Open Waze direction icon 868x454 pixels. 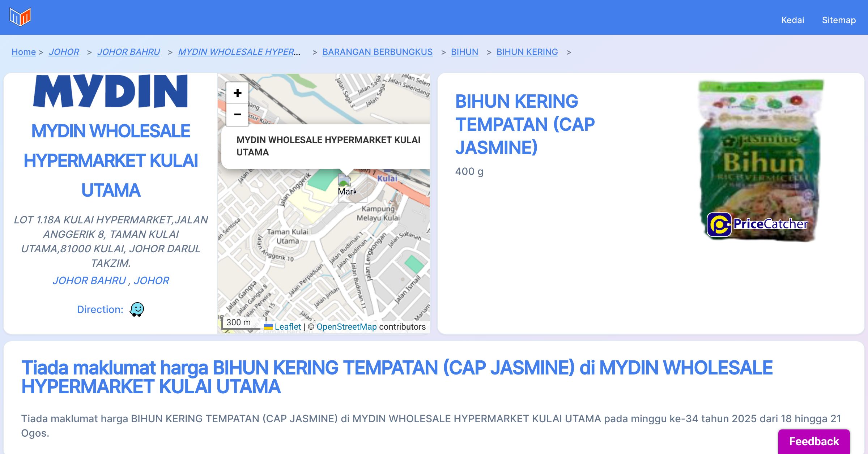point(137,309)
